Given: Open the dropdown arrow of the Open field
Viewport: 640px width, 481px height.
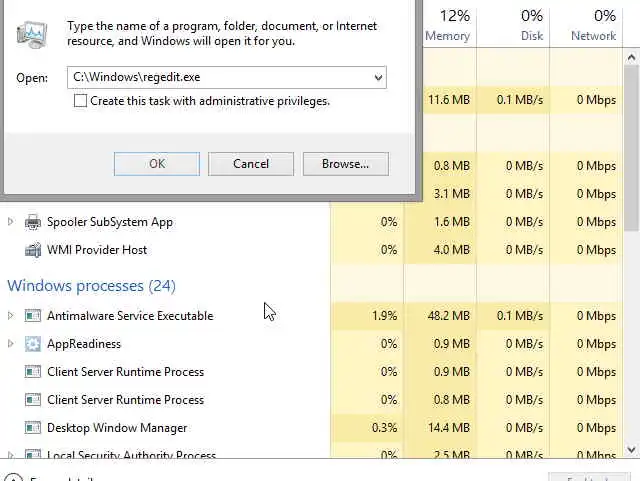Looking at the screenshot, I should pyautogui.click(x=377, y=77).
